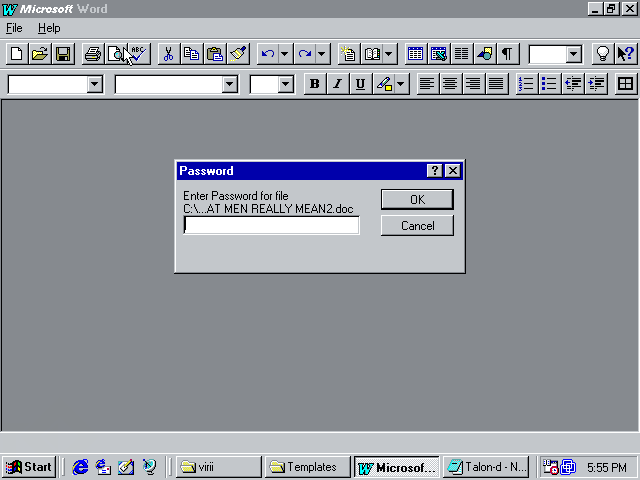Decrease the paragraph indent
Image resolution: width=640 pixels, height=480 pixels.
[x=573, y=84]
